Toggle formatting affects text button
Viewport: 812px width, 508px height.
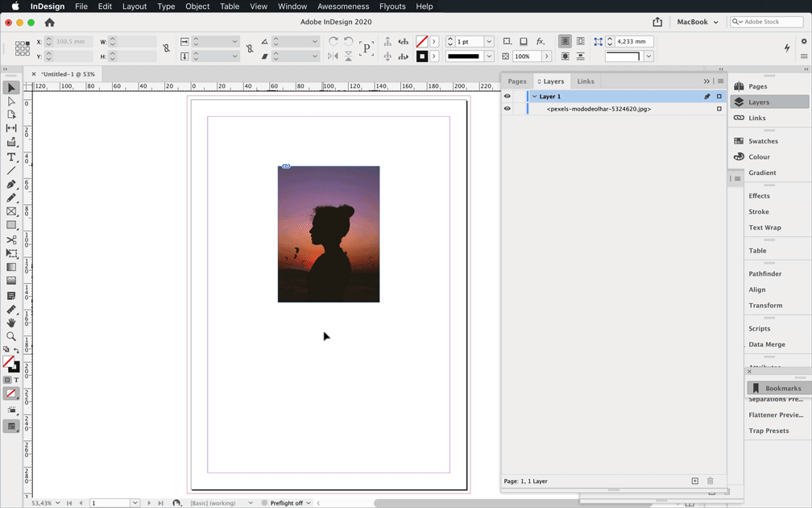16,380
